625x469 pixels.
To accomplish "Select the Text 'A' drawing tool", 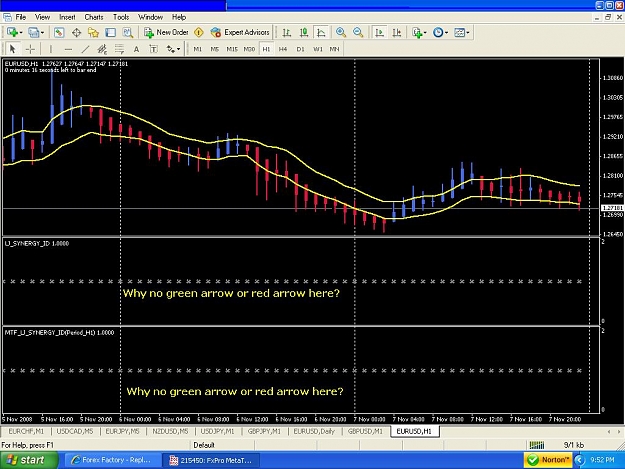I will click(136, 49).
